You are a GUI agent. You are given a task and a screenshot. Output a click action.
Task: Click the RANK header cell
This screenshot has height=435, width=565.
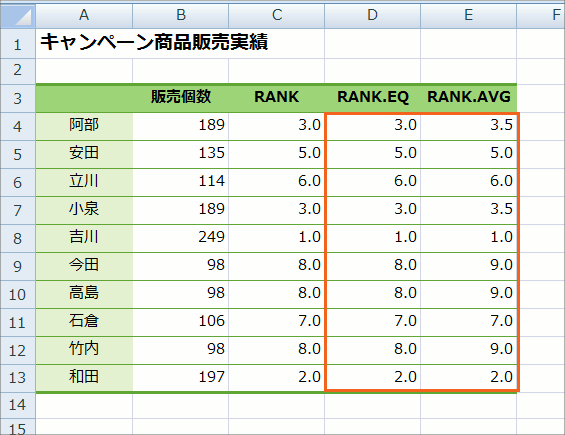click(x=276, y=97)
